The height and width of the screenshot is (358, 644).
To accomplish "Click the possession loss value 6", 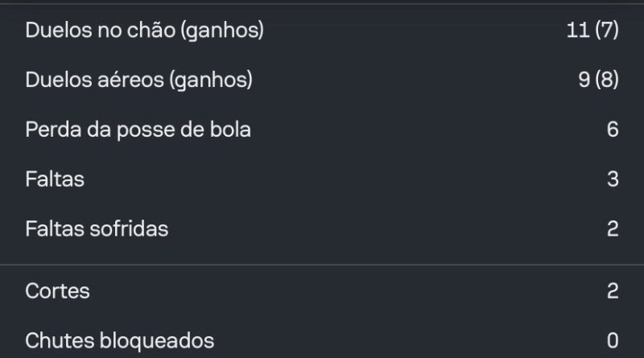I will tap(613, 130).
